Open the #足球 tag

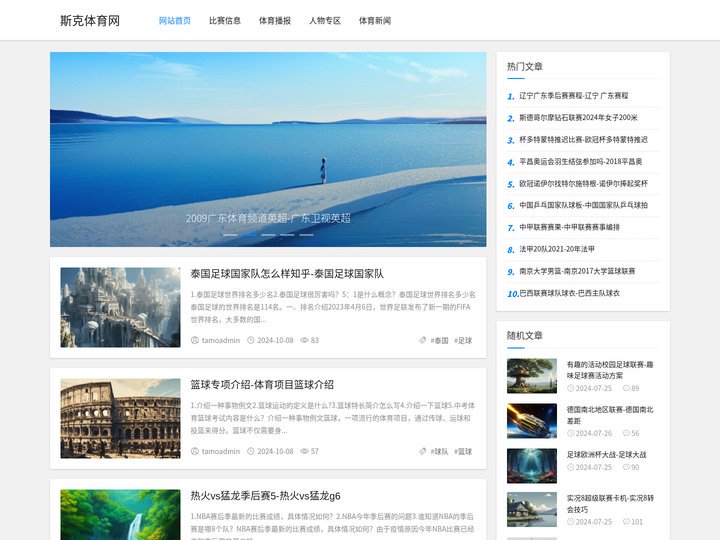463,340
